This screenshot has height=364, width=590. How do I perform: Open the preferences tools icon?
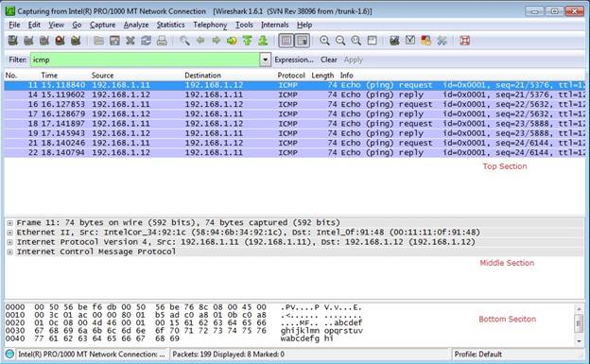pos(442,41)
